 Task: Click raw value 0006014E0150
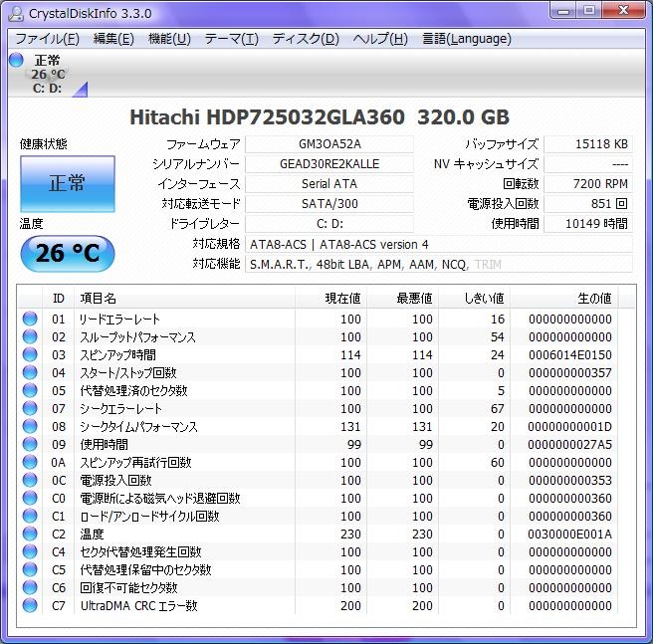point(570,355)
